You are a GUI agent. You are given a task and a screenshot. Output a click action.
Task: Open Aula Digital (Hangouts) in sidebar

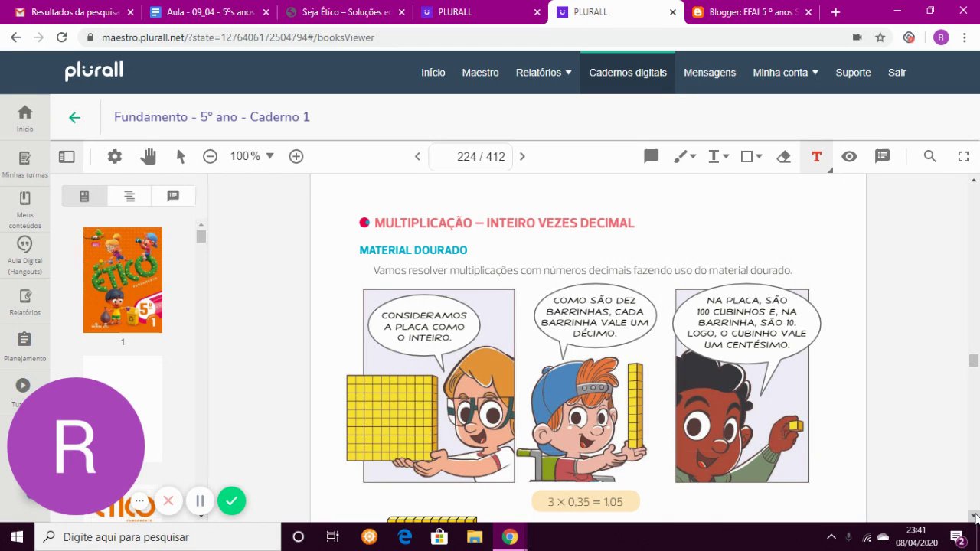(25, 256)
